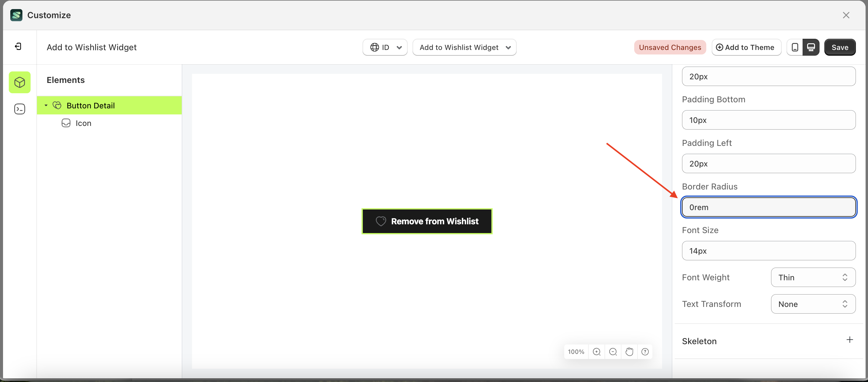
Task: Open the Text Transform selector showing None
Action: pos(813,304)
